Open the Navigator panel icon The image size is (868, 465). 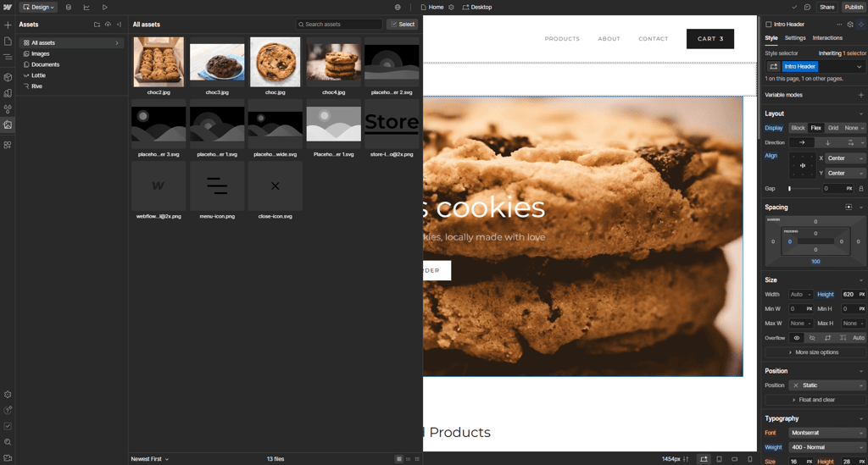click(x=8, y=57)
